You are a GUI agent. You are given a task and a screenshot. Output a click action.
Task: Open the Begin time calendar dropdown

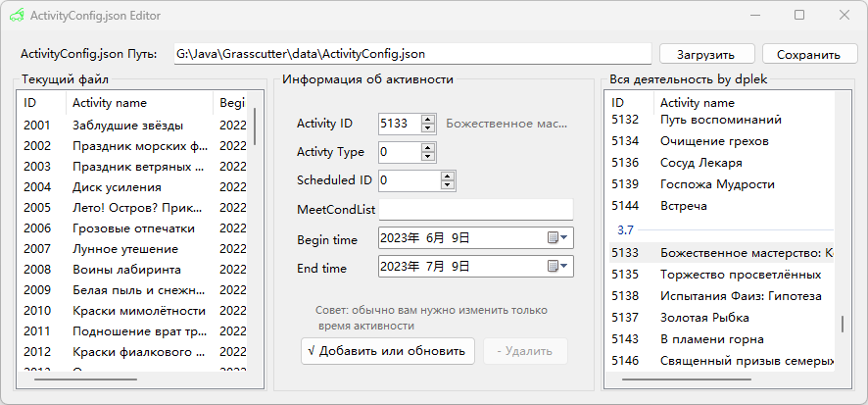point(557,238)
